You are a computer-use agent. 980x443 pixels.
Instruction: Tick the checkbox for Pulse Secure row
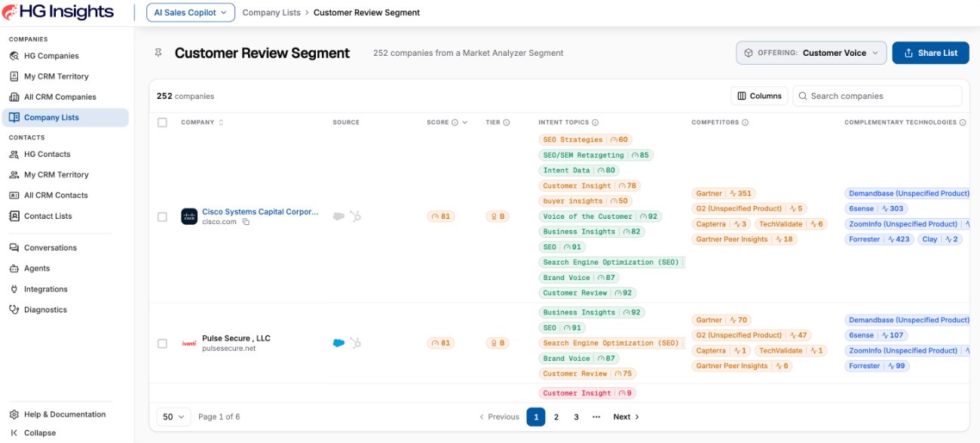[162, 343]
